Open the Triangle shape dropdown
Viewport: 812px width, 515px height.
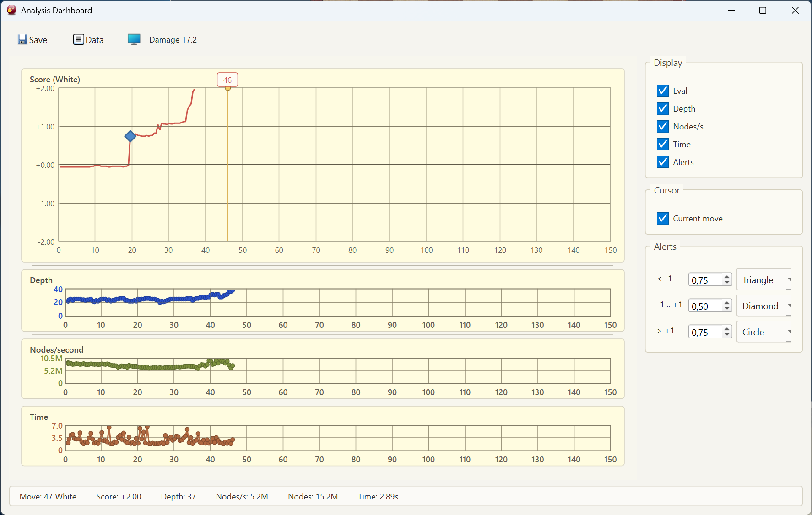764,279
